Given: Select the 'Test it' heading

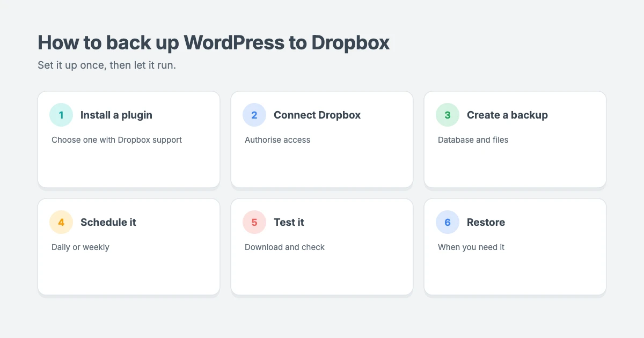Looking at the screenshot, I should tap(289, 222).
